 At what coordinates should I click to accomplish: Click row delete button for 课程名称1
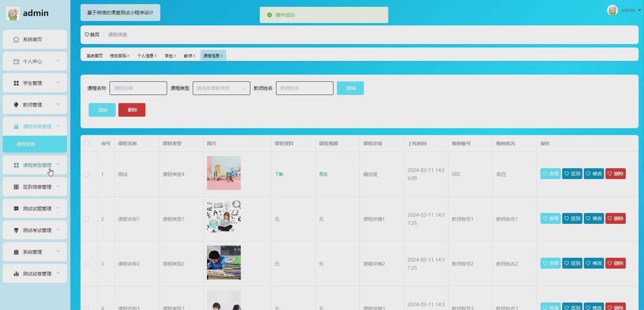(x=616, y=218)
